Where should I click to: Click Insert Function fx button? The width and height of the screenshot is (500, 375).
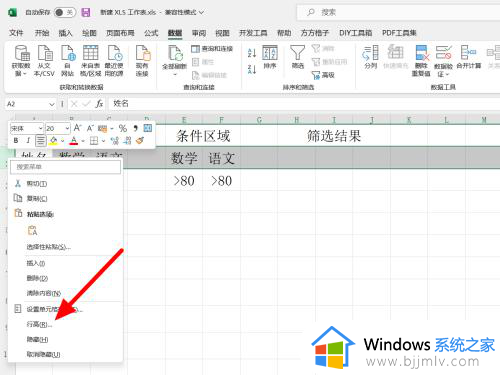coord(99,104)
